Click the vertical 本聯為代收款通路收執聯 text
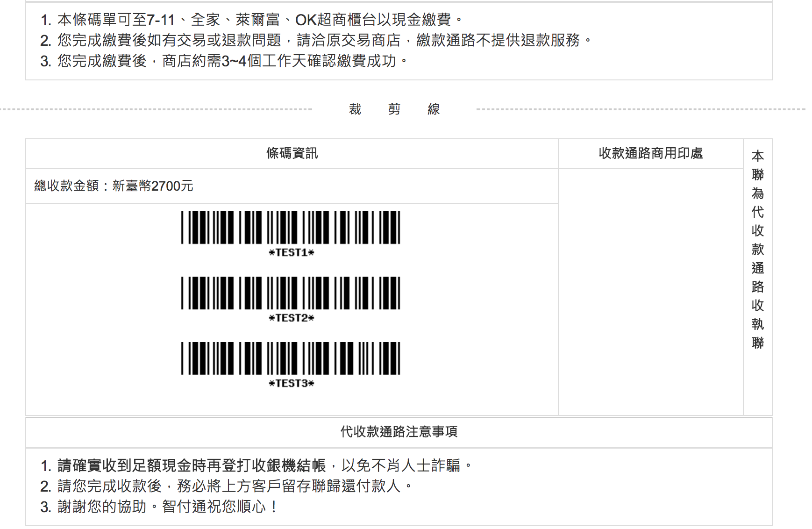This screenshot has width=812, height=529. [x=758, y=249]
